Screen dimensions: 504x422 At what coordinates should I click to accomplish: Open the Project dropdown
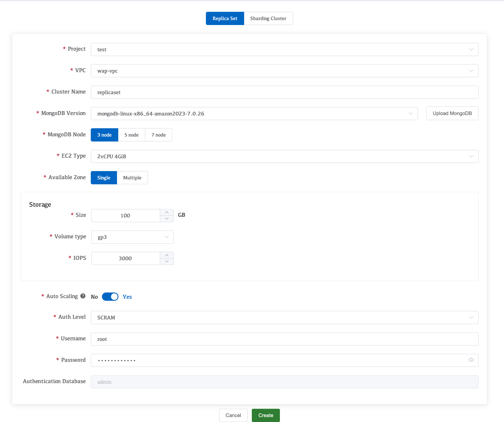(x=284, y=49)
